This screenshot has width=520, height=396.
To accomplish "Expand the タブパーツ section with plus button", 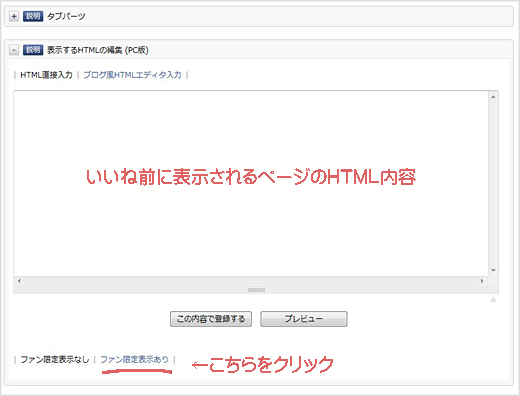I will click(x=14, y=16).
